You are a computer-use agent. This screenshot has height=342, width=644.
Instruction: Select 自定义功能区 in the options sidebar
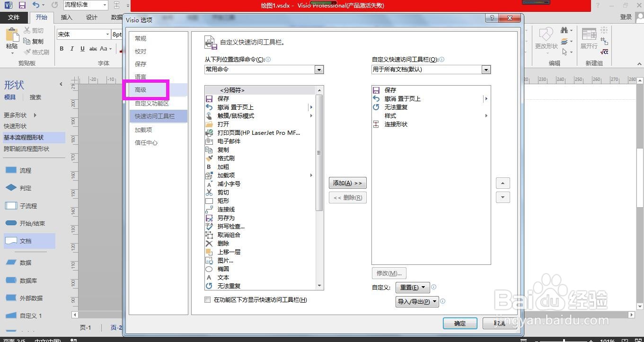[152, 103]
